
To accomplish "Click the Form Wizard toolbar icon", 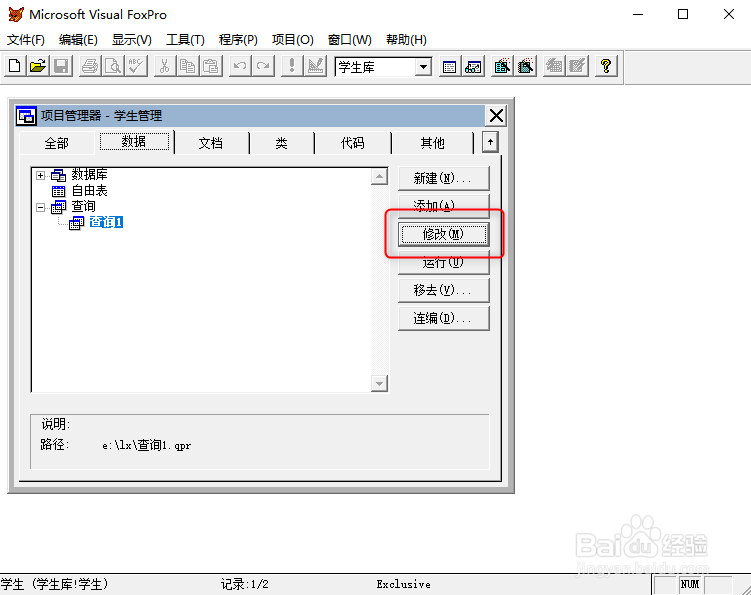I will (502, 66).
